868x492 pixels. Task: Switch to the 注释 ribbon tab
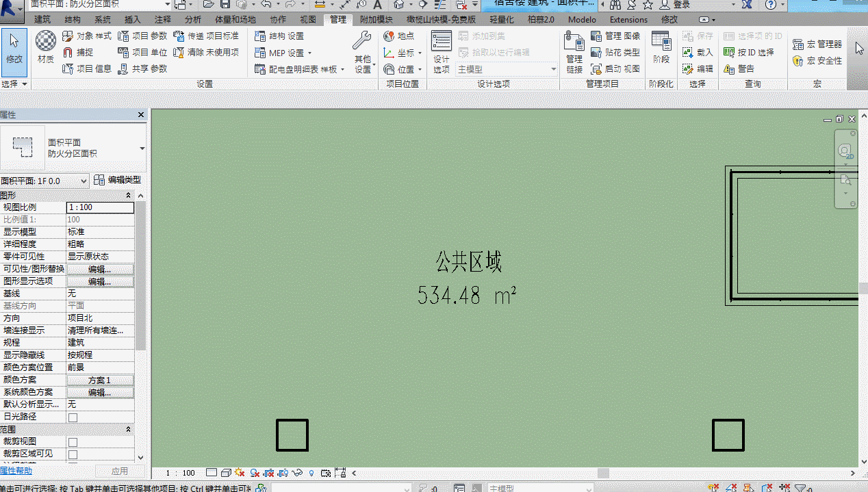163,19
